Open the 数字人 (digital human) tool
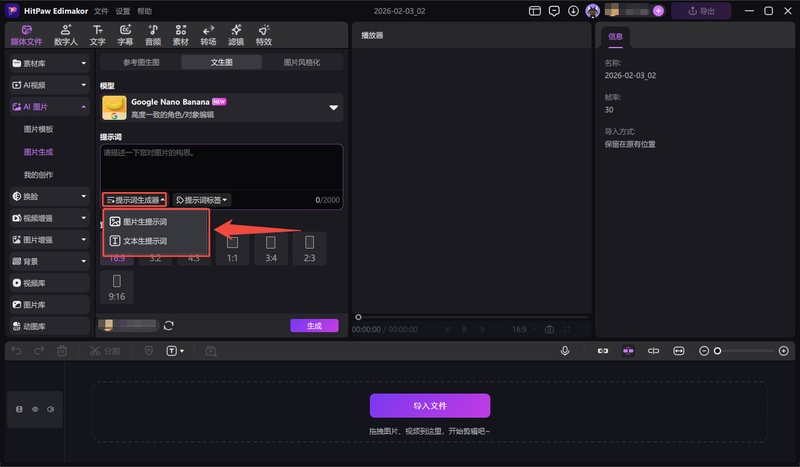This screenshot has width=800, height=467. [68, 36]
